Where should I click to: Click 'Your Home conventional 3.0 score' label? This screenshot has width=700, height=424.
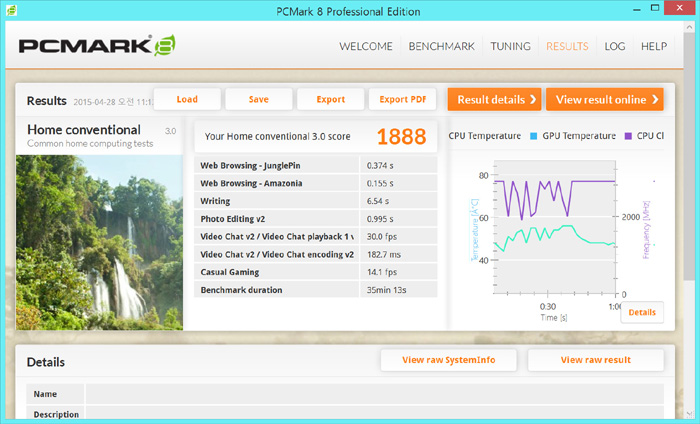277,137
